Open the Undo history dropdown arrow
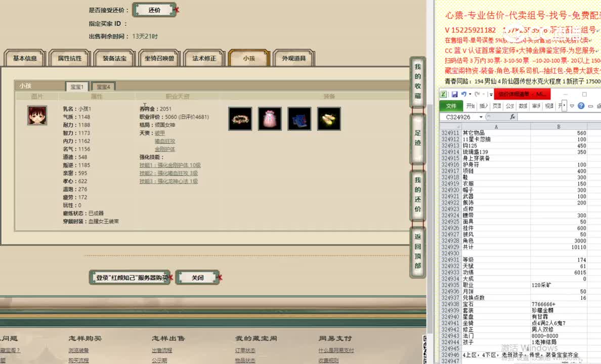601x364 pixels. tap(470, 95)
